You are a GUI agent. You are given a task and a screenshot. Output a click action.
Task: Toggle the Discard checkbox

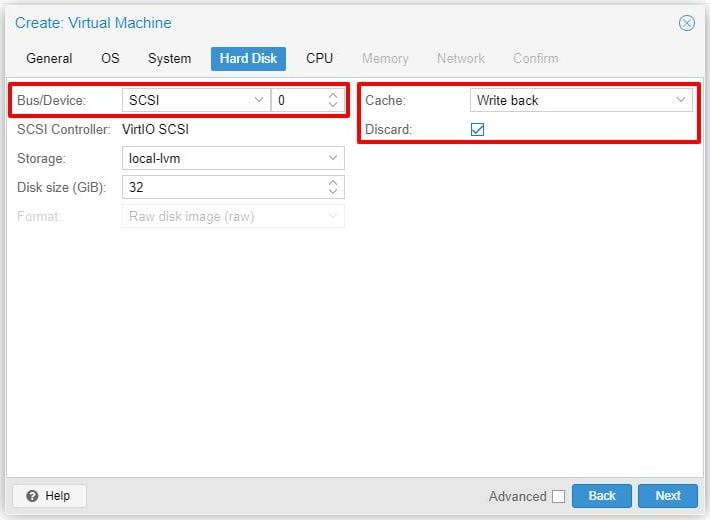(478, 129)
